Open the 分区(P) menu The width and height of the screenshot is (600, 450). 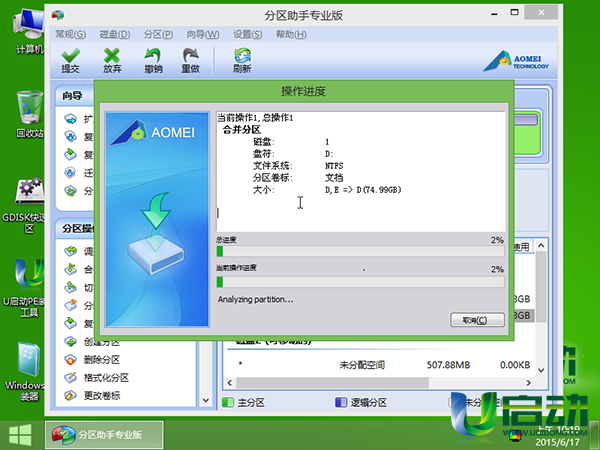(158, 34)
